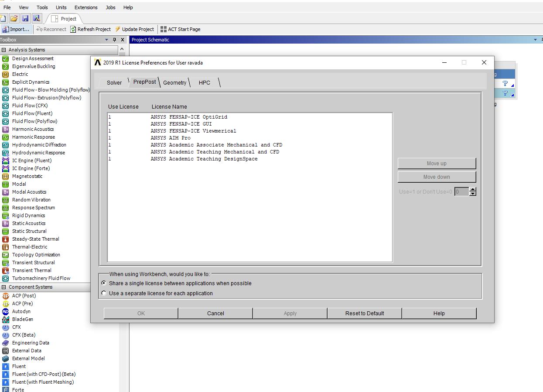This screenshot has height=392, width=543.
Task: Click the dialog Help button
Action: 439,313
